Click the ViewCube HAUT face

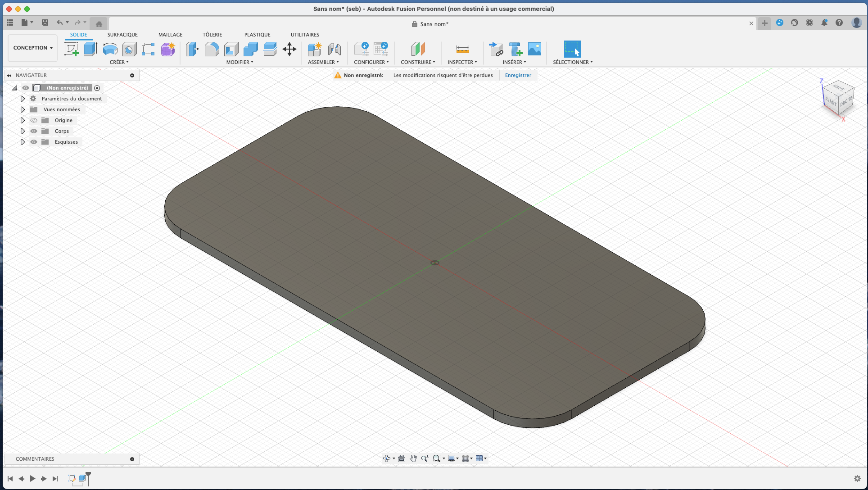839,87
